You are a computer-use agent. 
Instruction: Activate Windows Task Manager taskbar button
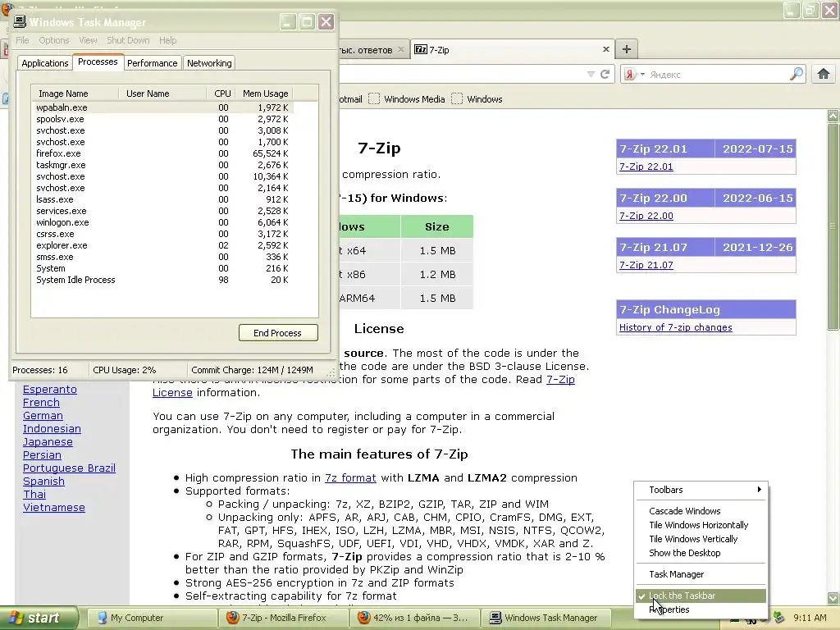click(x=546, y=618)
